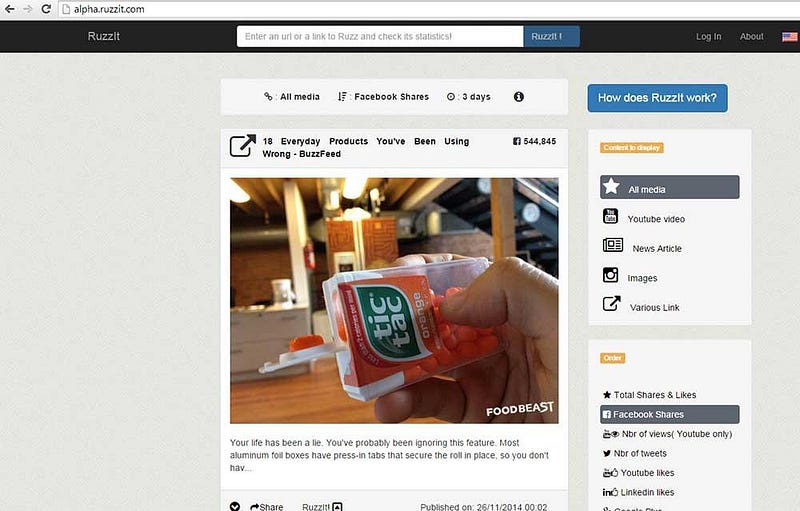
Task: Order by Total Shares & Likes
Action: pyautogui.click(x=649, y=395)
